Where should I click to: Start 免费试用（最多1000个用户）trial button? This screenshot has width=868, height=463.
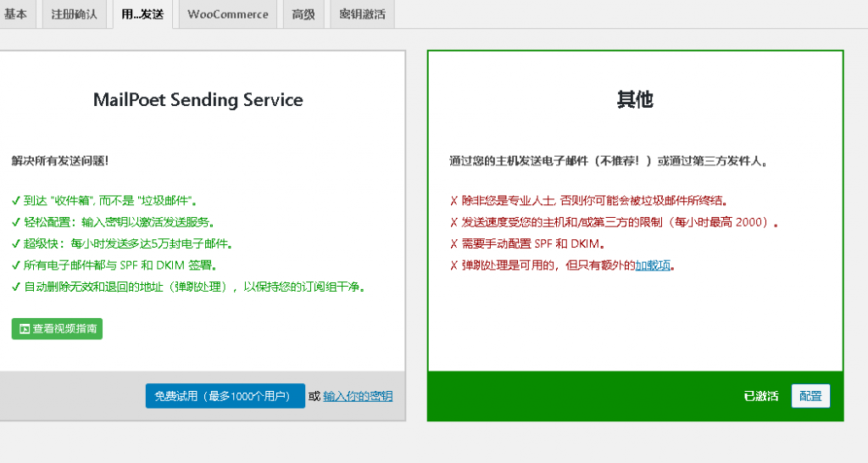[225, 396]
